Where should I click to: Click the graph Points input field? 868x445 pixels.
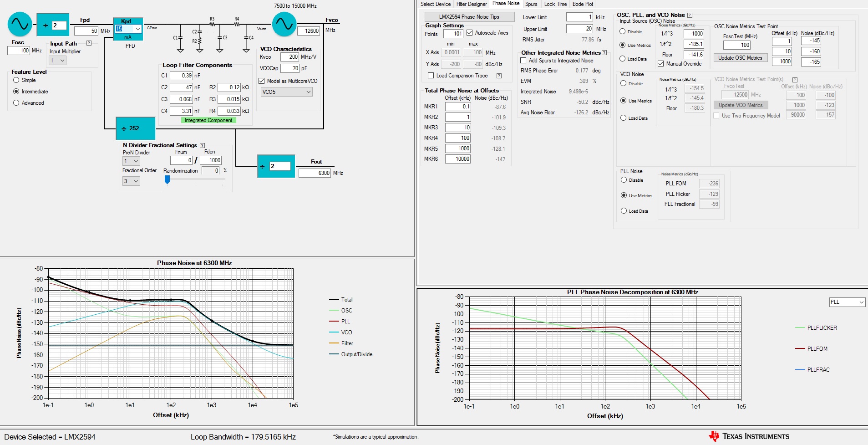click(x=453, y=34)
